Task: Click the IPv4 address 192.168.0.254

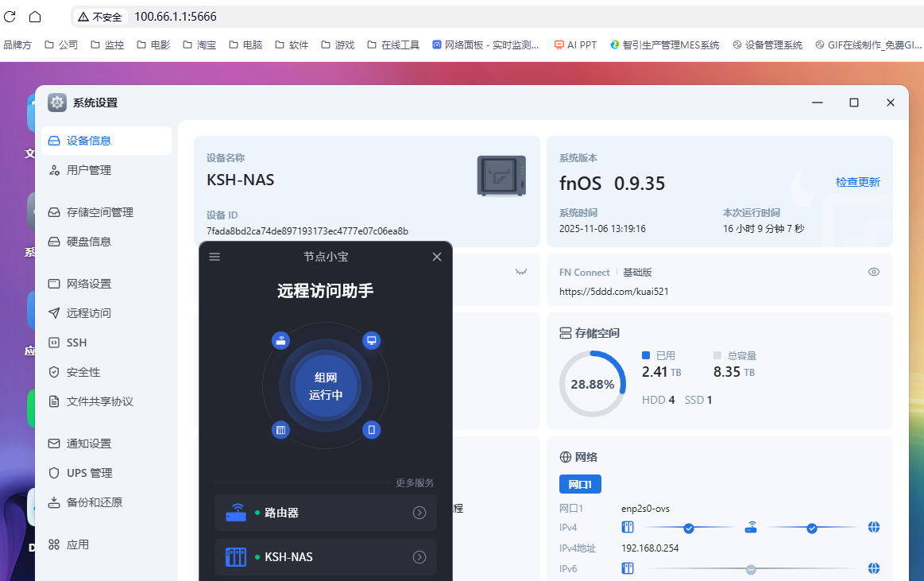Action: (650, 548)
